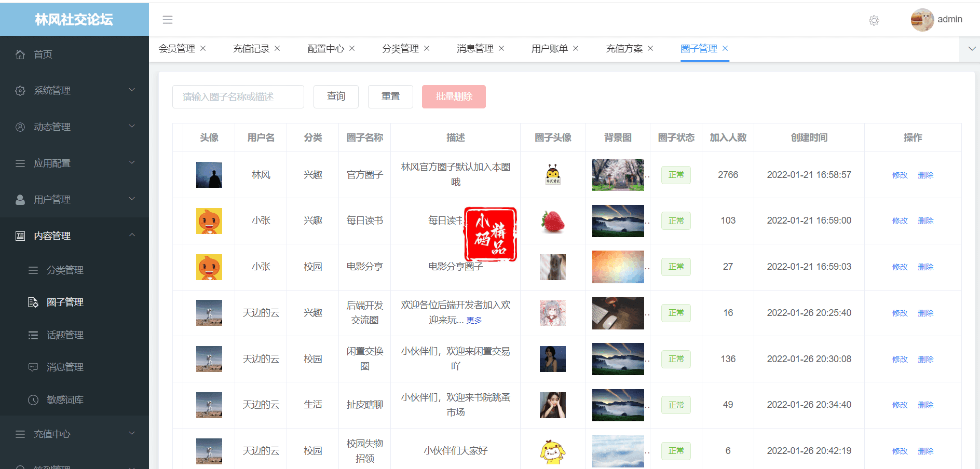
Task: Click 删除 for the 扯皮瞎聊 row
Action: 925,405
